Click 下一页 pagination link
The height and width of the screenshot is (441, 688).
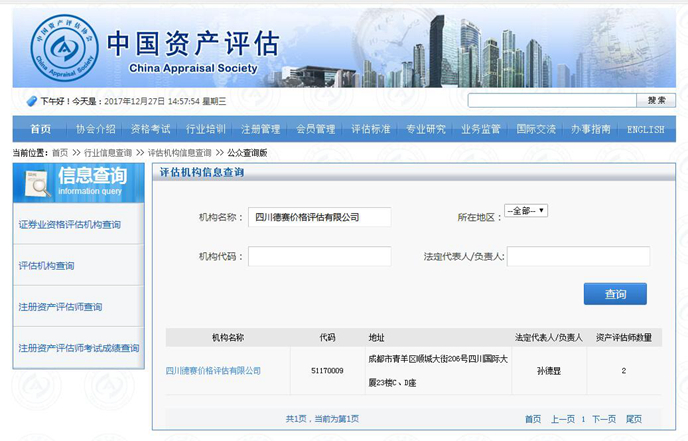pos(604,419)
